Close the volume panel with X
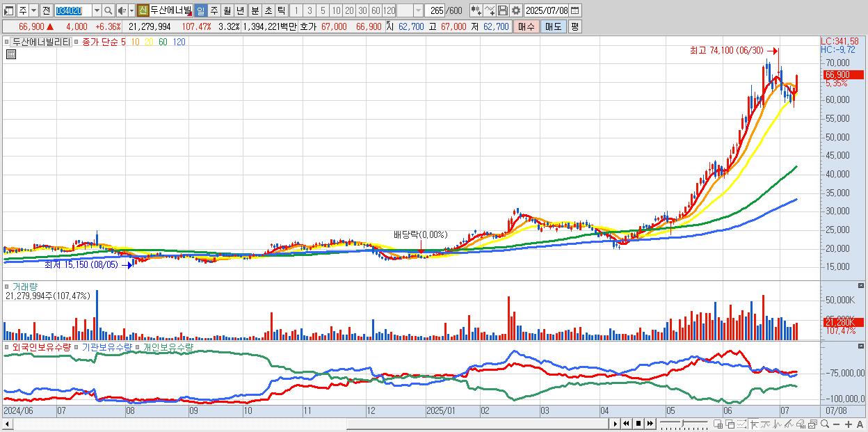This screenshot has width=868, height=432. tap(862, 286)
